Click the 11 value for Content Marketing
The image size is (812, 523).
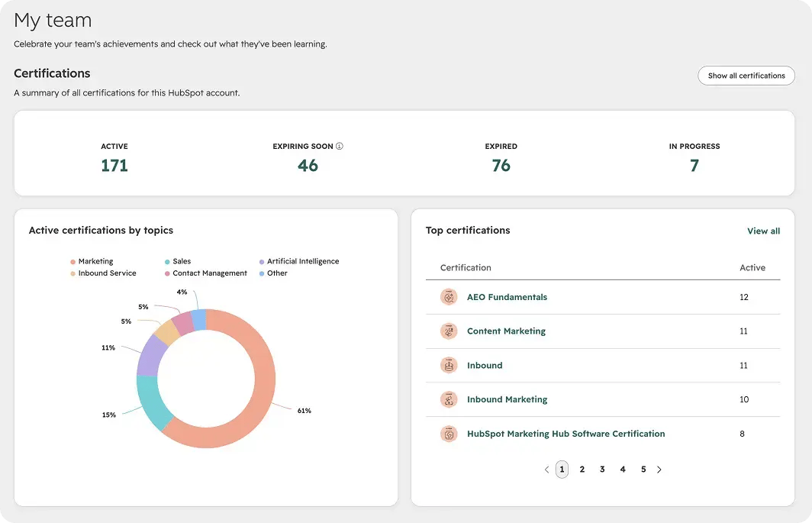[x=743, y=331]
